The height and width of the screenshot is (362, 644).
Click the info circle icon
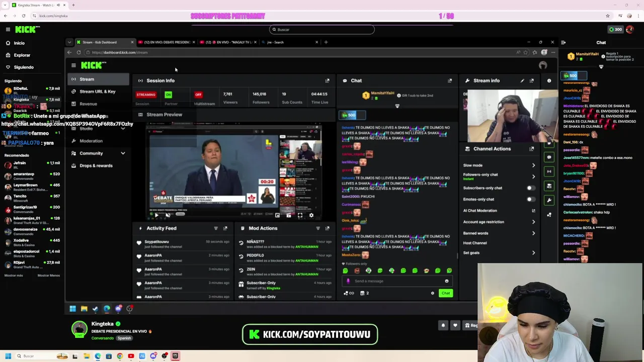[549, 81]
